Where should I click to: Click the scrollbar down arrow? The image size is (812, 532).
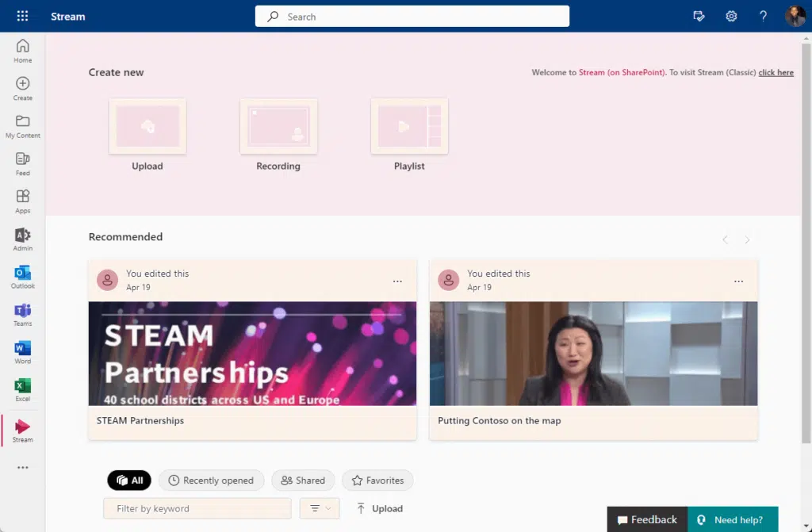point(806,526)
